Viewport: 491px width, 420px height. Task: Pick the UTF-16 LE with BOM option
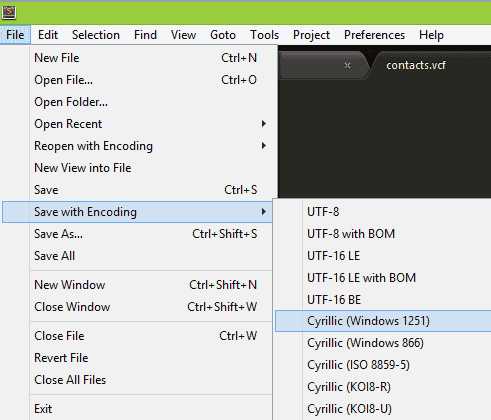(383, 278)
